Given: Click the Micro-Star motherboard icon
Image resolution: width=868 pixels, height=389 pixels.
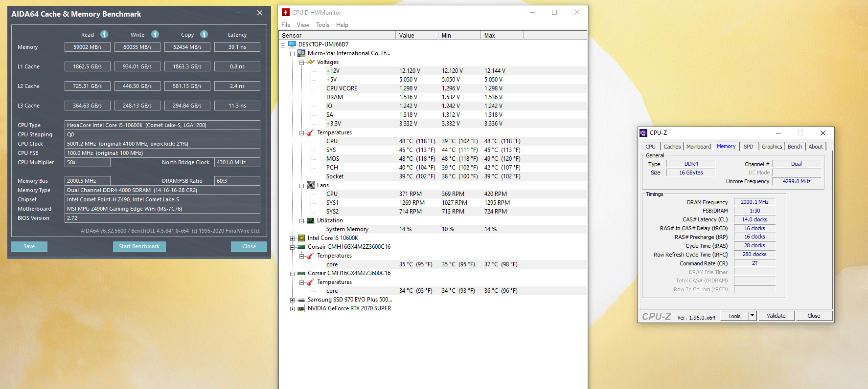Looking at the screenshot, I should coord(301,53).
